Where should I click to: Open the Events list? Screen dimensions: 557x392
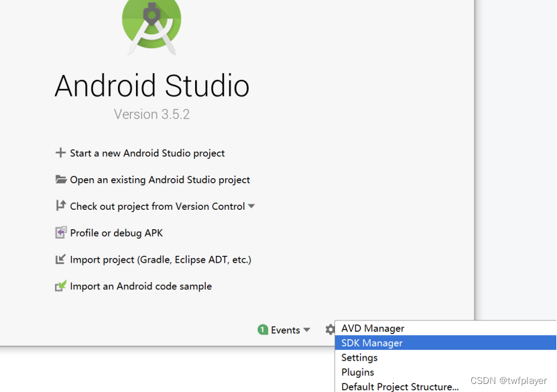tap(286, 330)
